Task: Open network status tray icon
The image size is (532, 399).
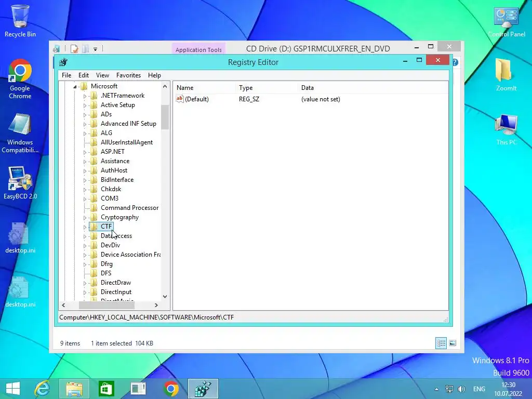Action: pos(449,389)
